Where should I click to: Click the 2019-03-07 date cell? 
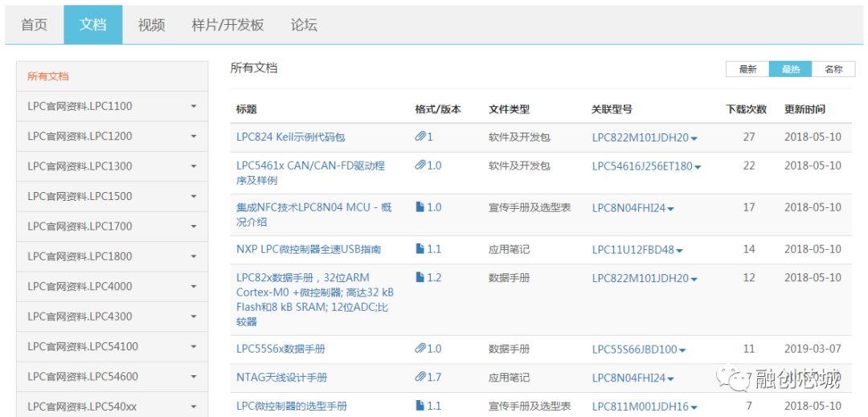pyautogui.click(x=813, y=349)
